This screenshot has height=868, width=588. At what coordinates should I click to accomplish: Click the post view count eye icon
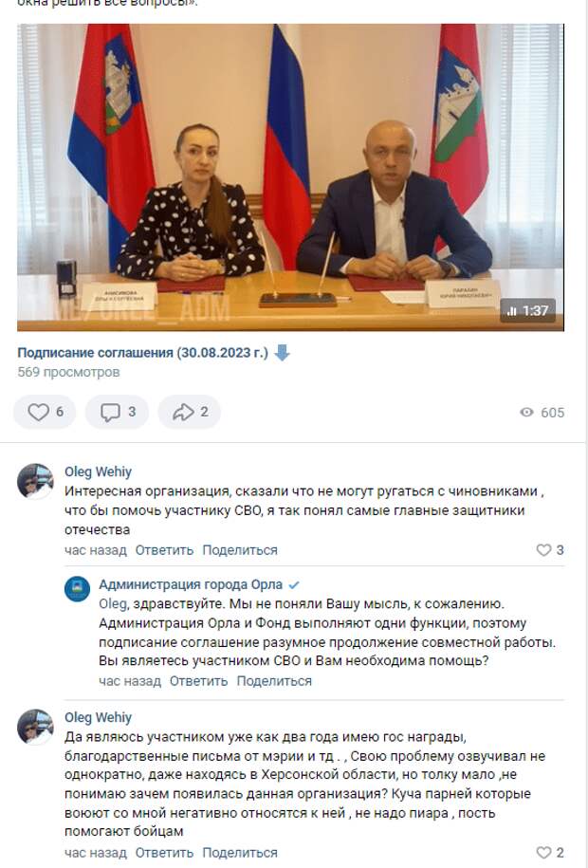tap(526, 412)
